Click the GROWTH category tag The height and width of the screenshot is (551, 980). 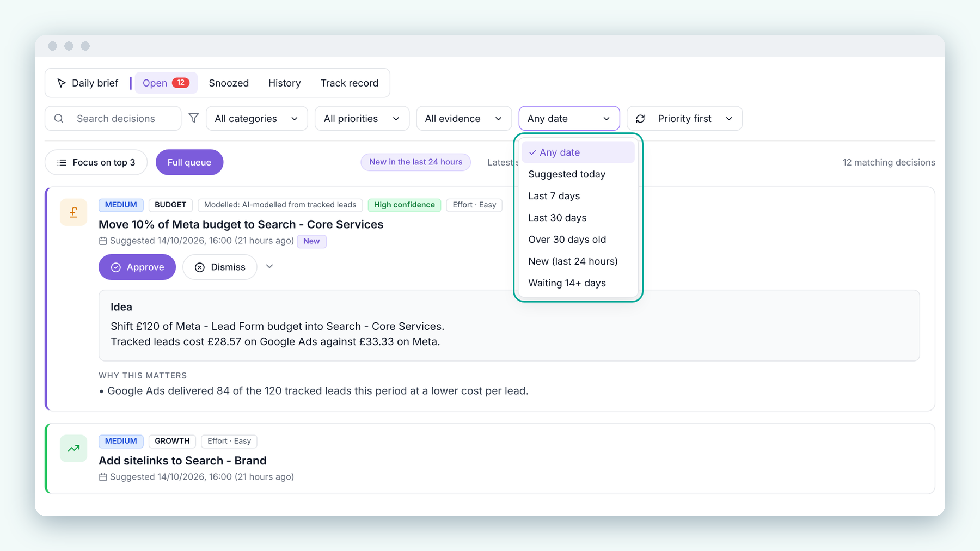172,441
